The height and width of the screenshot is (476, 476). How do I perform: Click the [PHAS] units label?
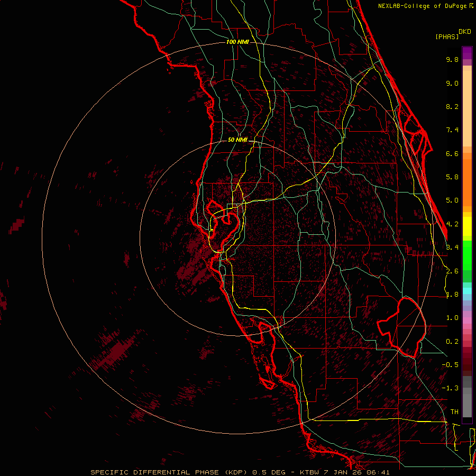coord(446,36)
